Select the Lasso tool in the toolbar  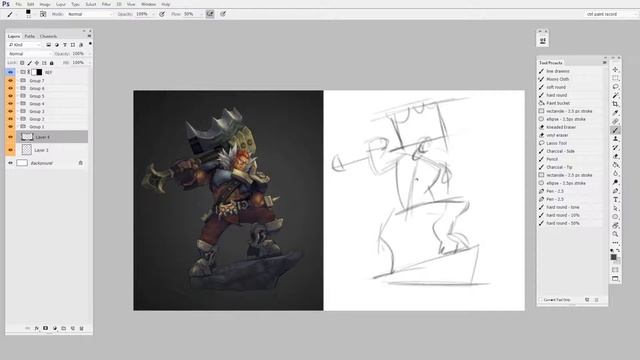pyautogui.click(x=616, y=87)
